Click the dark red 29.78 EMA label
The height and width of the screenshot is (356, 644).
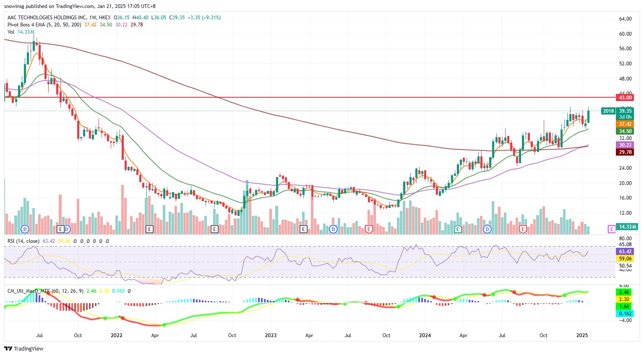(625, 152)
